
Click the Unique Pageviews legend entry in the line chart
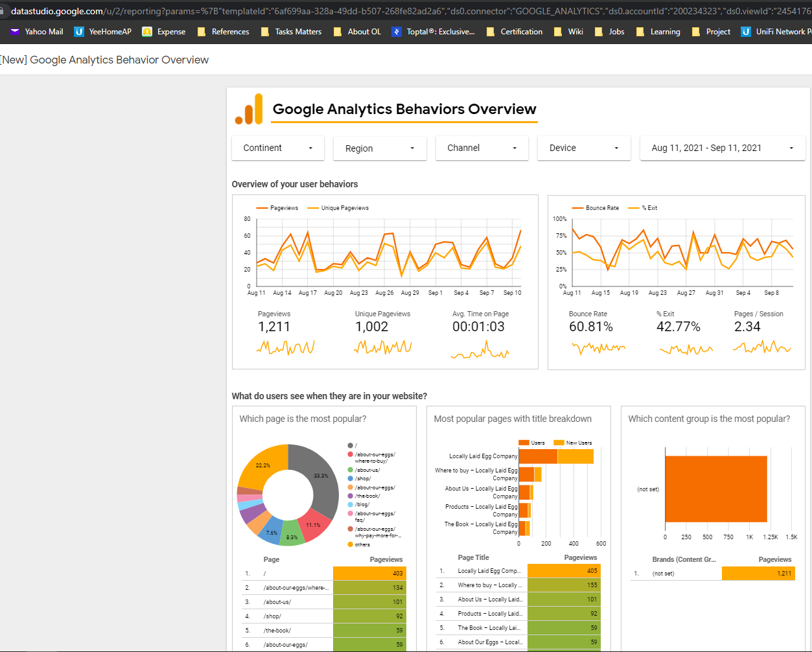[x=338, y=208]
